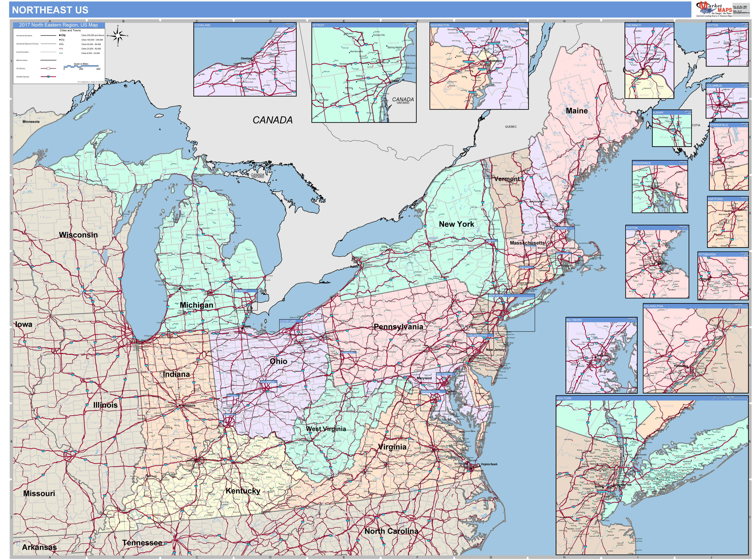Open the Detroit inset map
The width and height of the screenshot is (756, 560).
364,72
